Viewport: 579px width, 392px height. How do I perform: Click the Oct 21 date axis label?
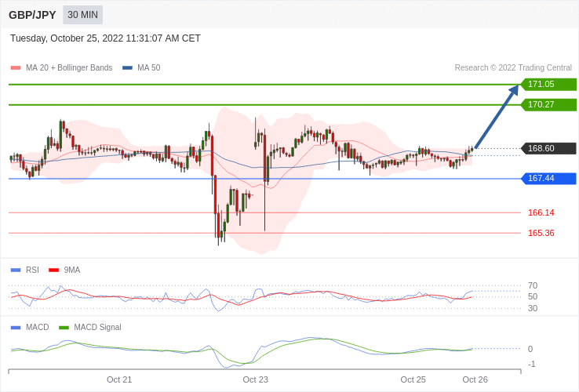coord(119,379)
